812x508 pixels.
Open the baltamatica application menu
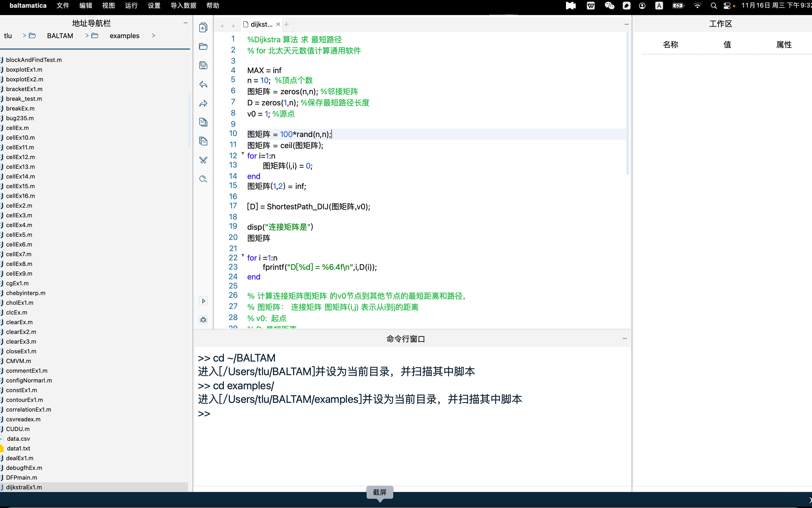(28, 5)
